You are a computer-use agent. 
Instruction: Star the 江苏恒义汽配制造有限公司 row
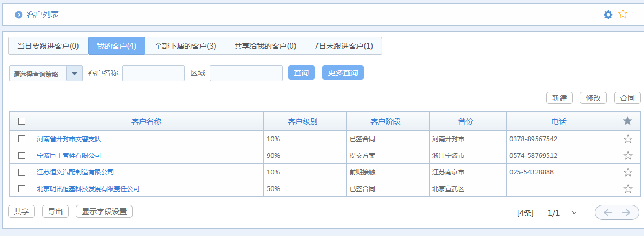click(628, 172)
